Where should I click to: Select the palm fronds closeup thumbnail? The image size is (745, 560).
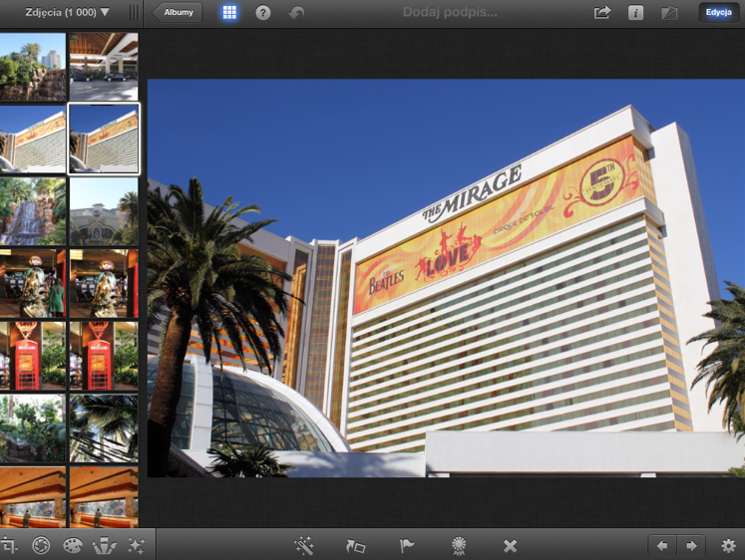pos(104,428)
